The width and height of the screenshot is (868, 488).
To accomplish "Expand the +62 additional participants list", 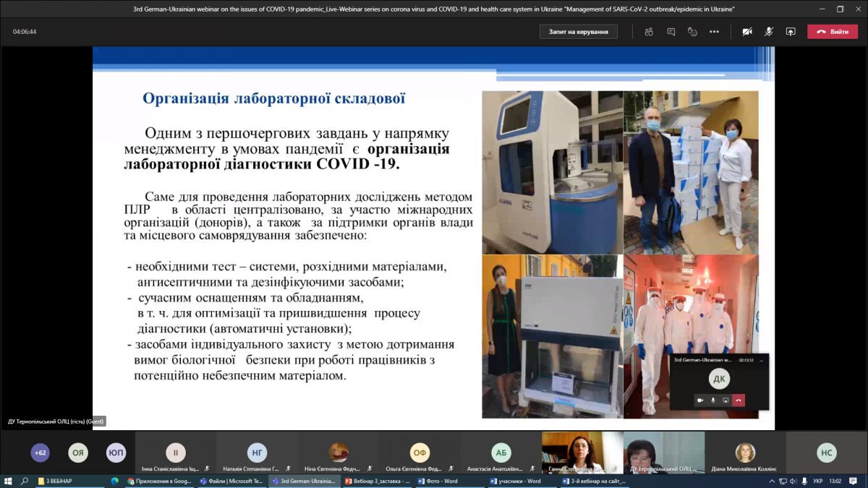I will coord(41,453).
